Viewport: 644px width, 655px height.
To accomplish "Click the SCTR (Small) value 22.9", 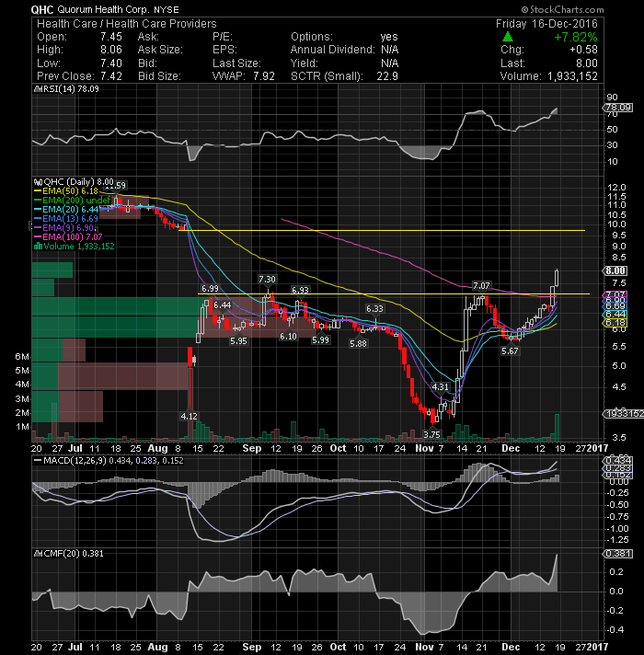I will (x=387, y=76).
